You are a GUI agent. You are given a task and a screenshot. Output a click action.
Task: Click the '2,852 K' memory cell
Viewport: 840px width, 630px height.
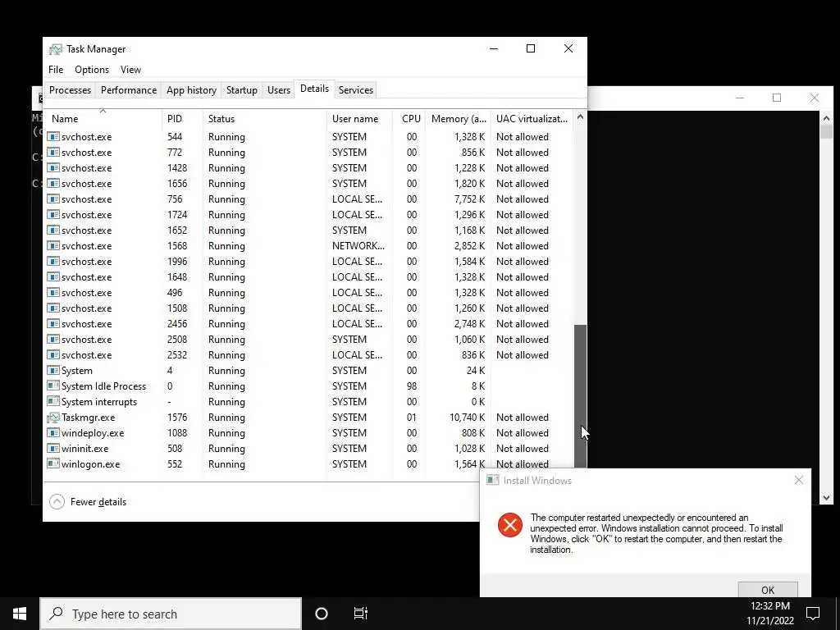coord(470,246)
